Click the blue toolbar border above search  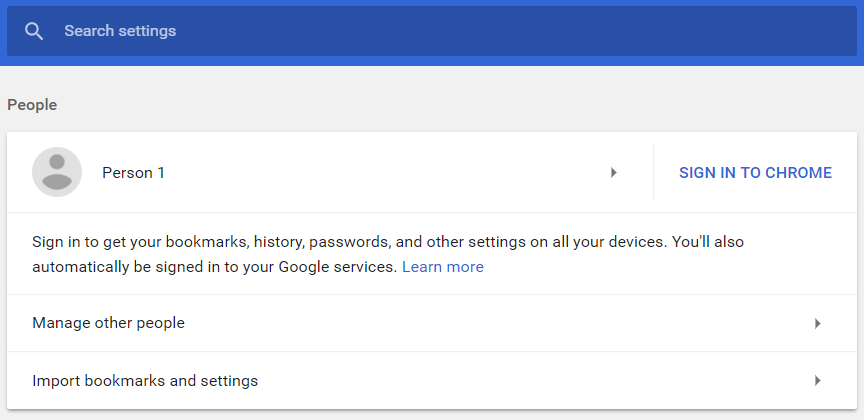click(431, 3)
